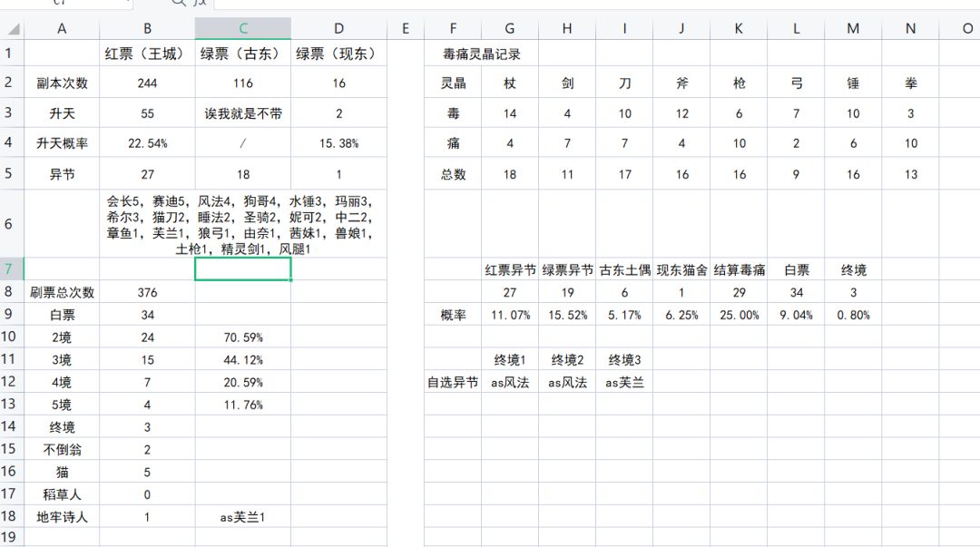
Task: Select column header A
Action: (62, 28)
